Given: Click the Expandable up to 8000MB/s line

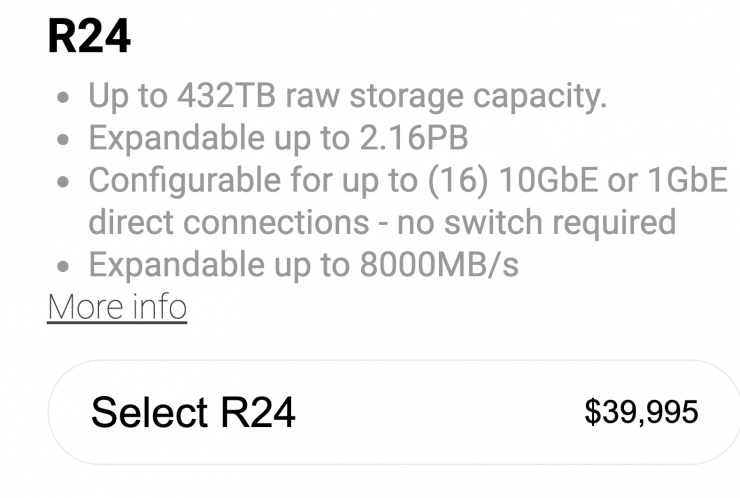Looking at the screenshot, I should [x=304, y=266].
